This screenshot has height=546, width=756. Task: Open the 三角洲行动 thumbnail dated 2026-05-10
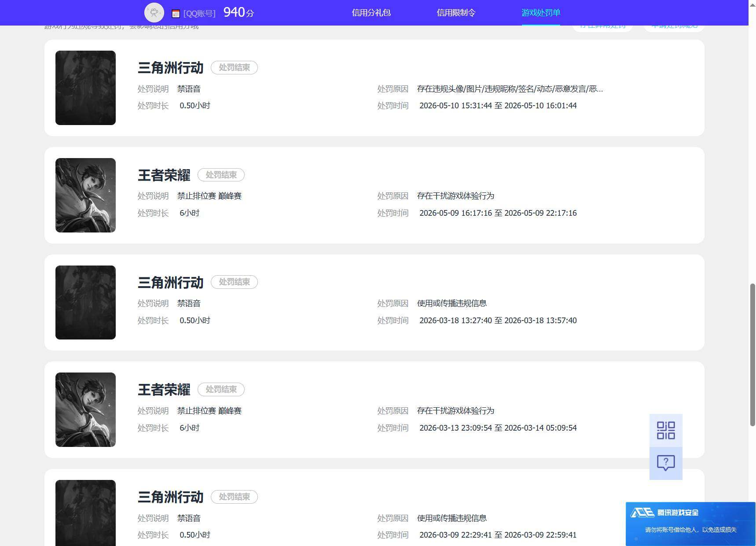coord(85,88)
